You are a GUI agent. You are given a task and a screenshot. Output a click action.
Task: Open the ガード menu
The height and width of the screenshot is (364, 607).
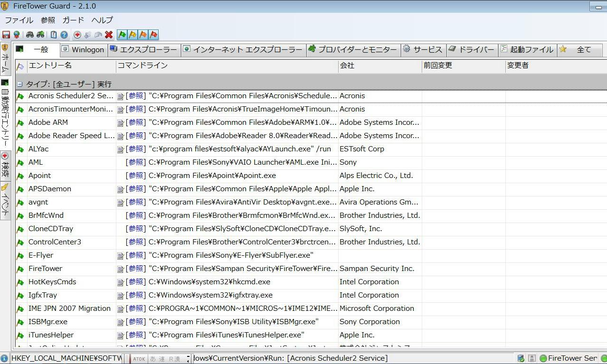tap(73, 20)
